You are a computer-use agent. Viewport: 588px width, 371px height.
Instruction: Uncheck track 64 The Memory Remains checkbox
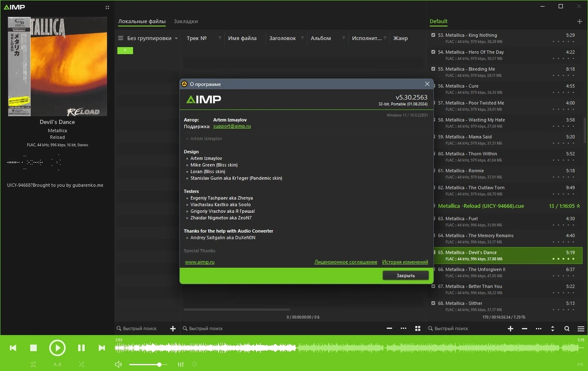[x=433, y=235]
